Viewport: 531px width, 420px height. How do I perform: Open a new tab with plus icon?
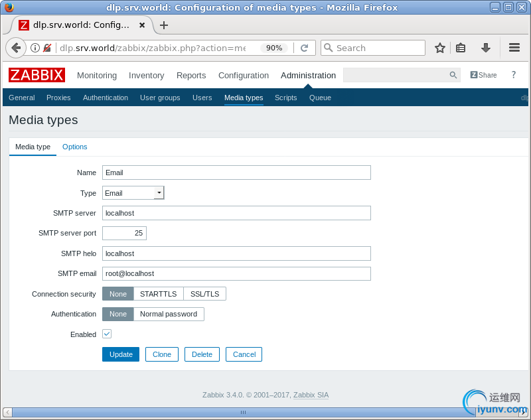pos(164,25)
